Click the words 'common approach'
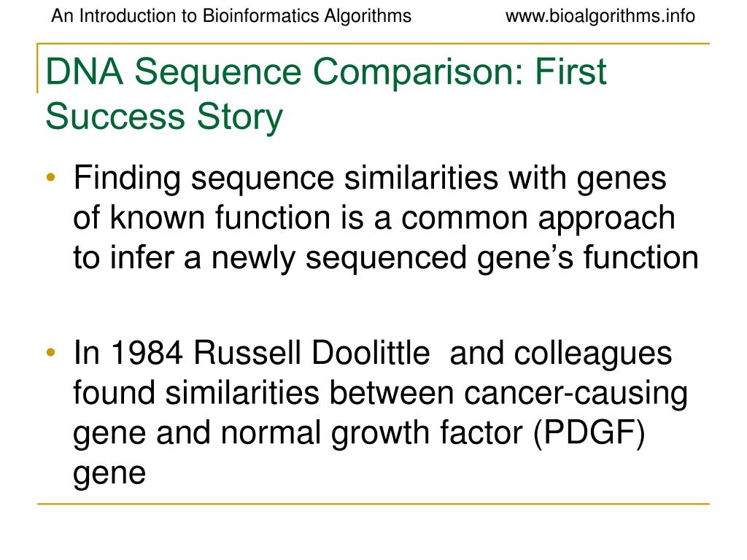747x560 pixels. coord(538,218)
